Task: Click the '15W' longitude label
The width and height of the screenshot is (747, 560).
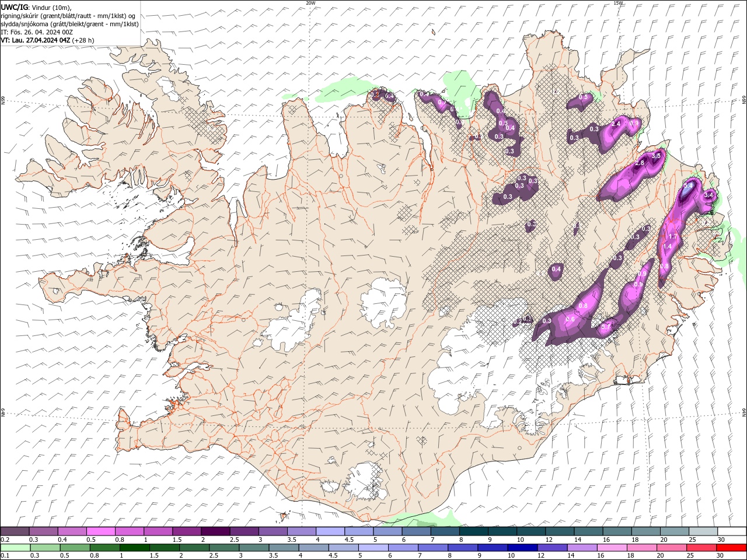Action: 619,3
